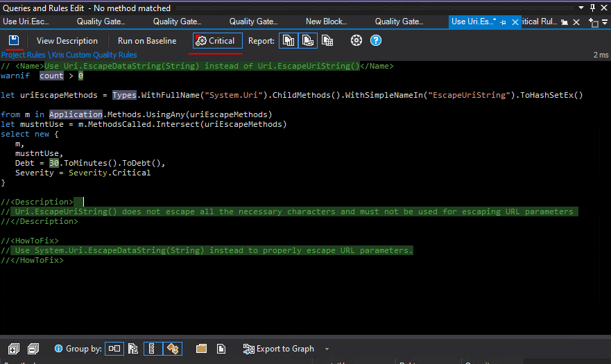This screenshot has height=364, width=611.
Task: Toggle the Group by type option icon
Action: [x=153, y=349]
